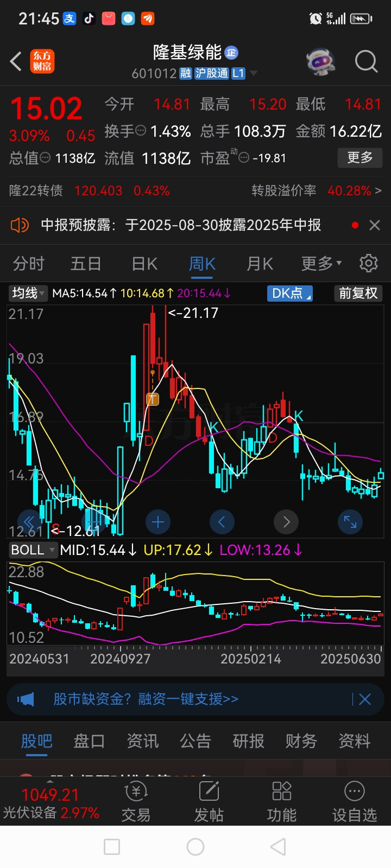The height and width of the screenshot is (868, 391).
Task: Open the 光伏设备 sector index
Action: pyautogui.click(x=51, y=803)
